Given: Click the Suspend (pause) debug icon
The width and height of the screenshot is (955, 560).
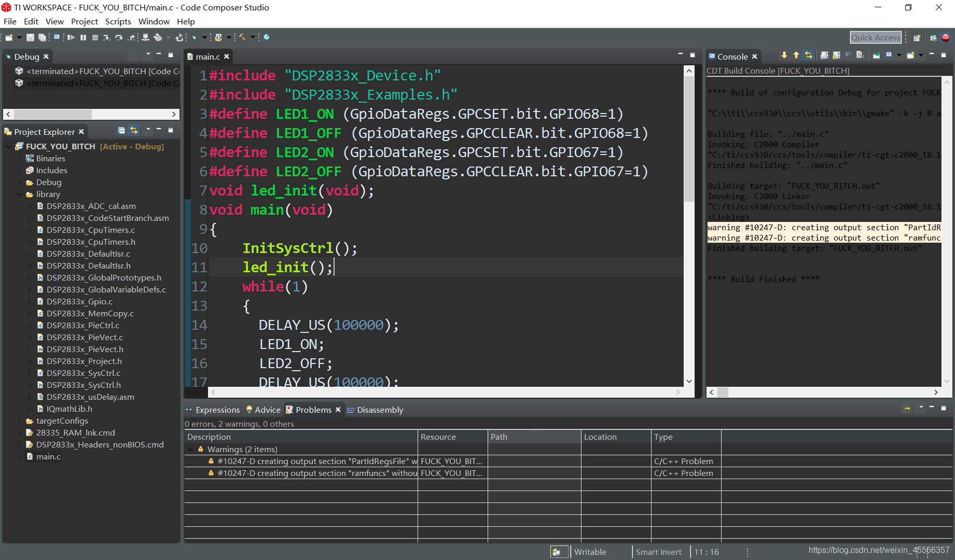Looking at the screenshot, I should (83, 37).
